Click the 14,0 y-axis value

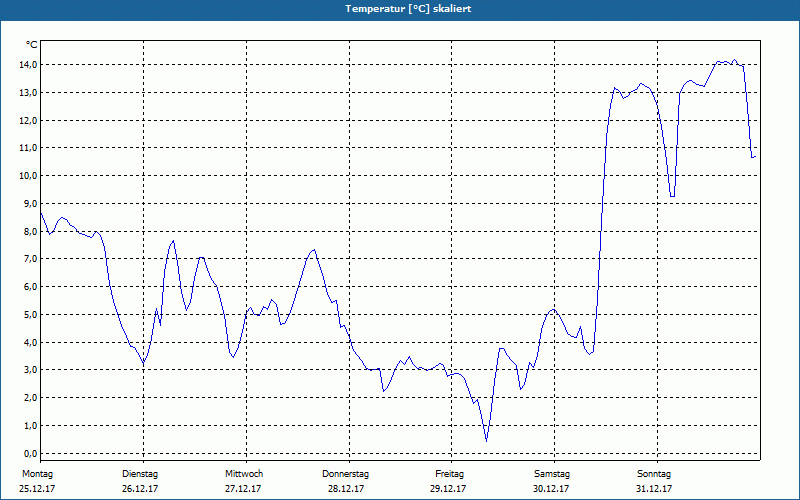(29, 65)
